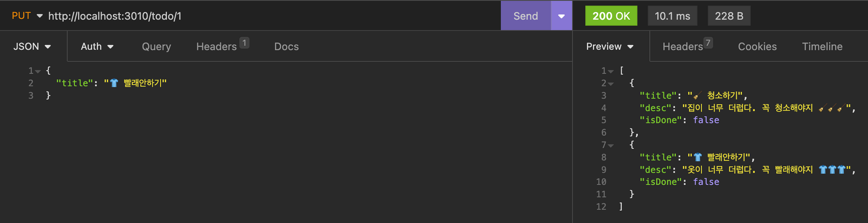
Task: Open the Auth tab dropdown
Action: pyautogui.click(x=97, y=47)
